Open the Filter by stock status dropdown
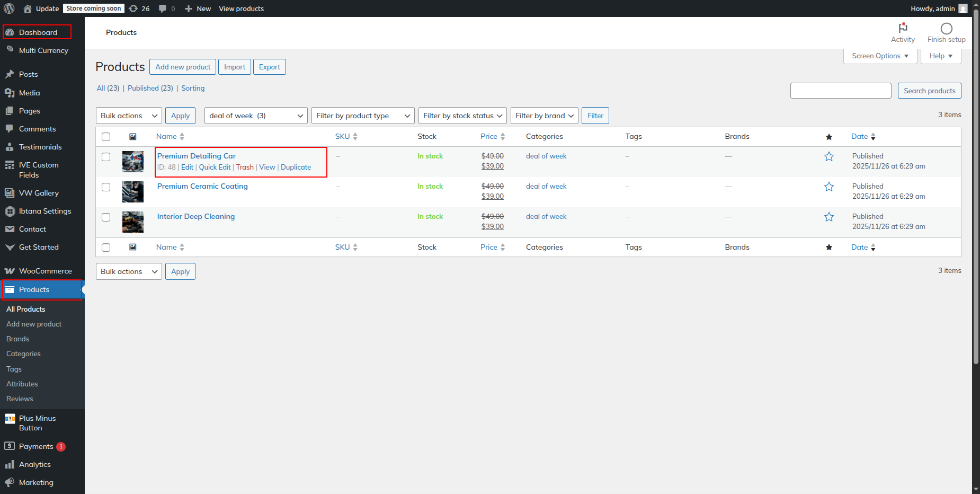This screenshot has height=494, width=980. pos(462,116)
